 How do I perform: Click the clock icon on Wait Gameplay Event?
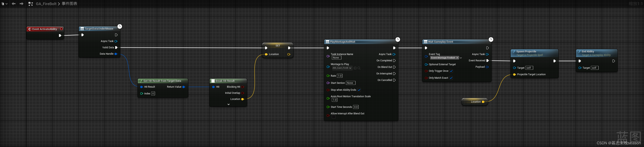[x=491, y=39]
